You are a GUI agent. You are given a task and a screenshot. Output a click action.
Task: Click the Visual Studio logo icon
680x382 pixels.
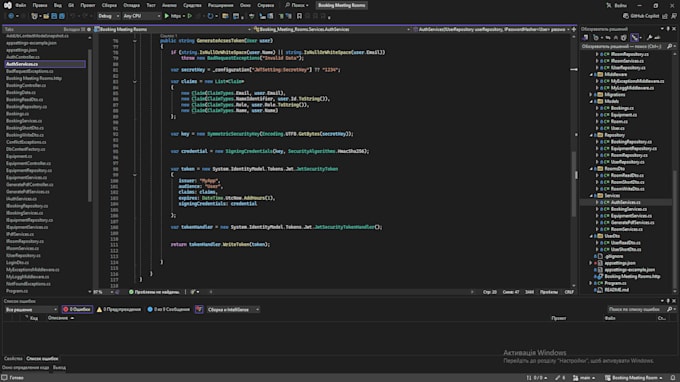(7, 5)
